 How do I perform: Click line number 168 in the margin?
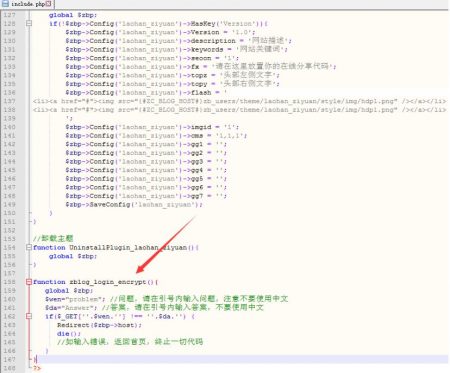coord(10,368)
